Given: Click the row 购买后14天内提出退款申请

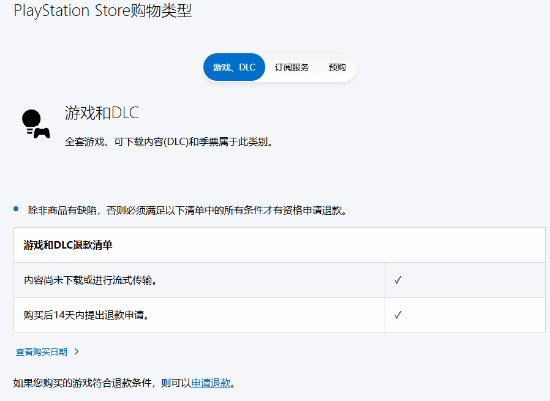Looking at the screenshot, I should point(280,315).
